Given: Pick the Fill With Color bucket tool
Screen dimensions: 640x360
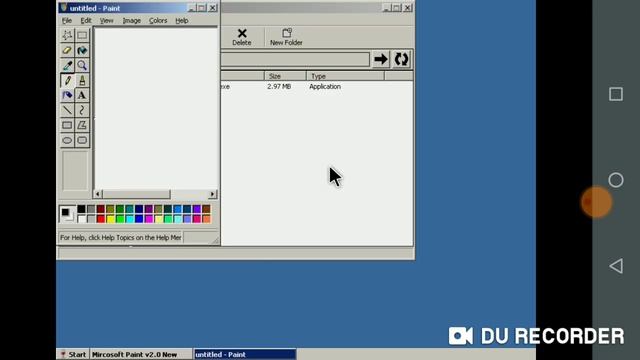Looking at the screenshot, I should click(82, 50).
